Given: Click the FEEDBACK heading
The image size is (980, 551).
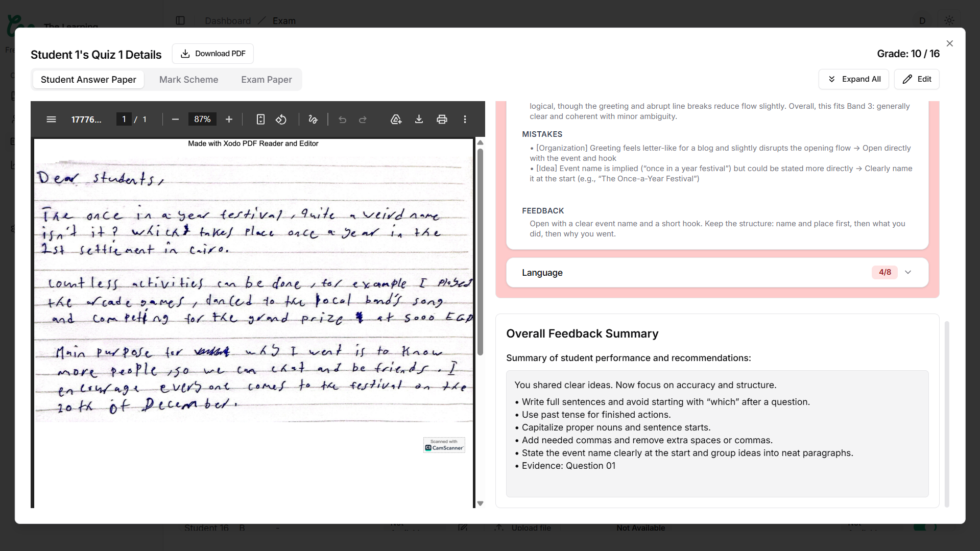Looking at the screenshot, I should click(543, 211).
